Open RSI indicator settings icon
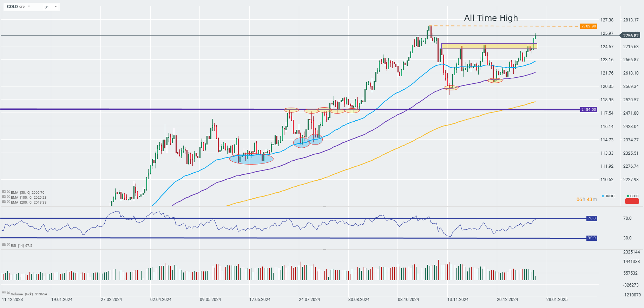This screenshot has width=644, height=308. coord(4,245)
